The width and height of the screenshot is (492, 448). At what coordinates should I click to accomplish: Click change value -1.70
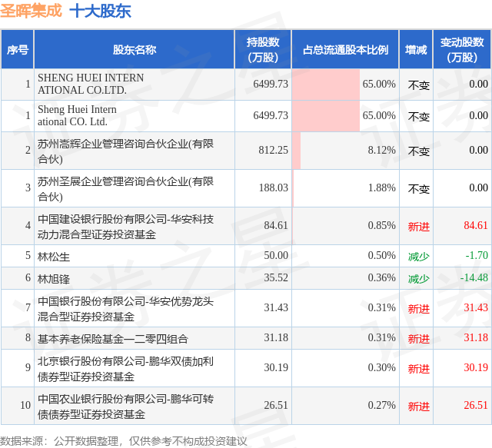[x=477, y=255]
